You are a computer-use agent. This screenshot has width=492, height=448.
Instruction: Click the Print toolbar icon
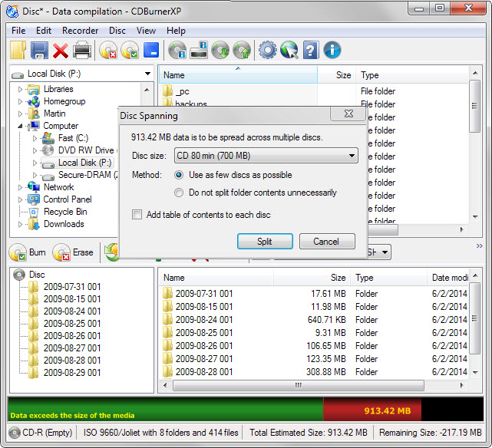point(82,50)
